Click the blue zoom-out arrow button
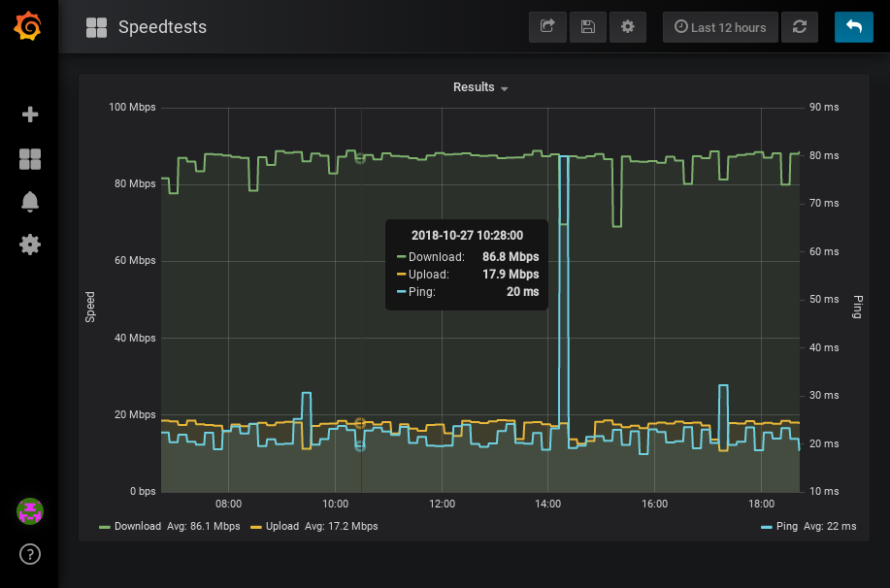Screen dimensions: 890x588 click(x=853, y=27)
